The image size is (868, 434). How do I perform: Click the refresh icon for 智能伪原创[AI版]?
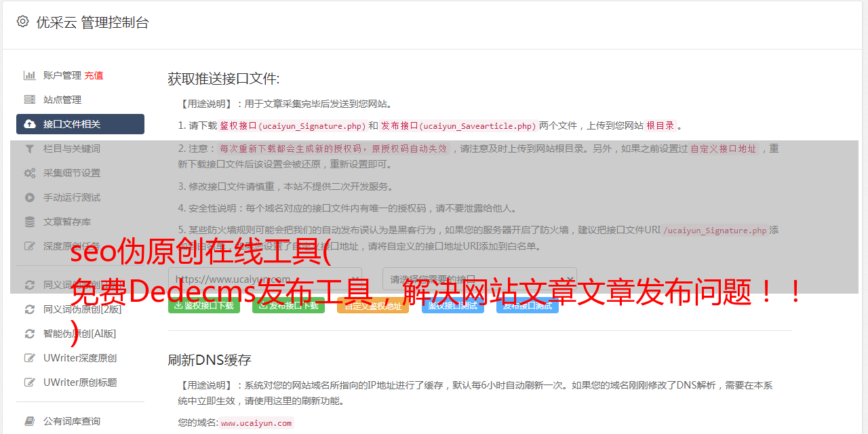[30, 334]
